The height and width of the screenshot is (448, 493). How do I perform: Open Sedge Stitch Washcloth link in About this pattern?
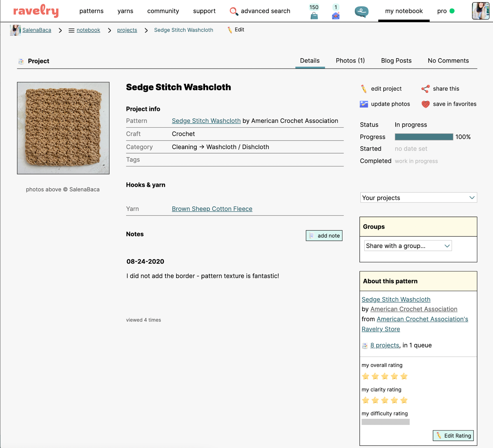(396, 300)
